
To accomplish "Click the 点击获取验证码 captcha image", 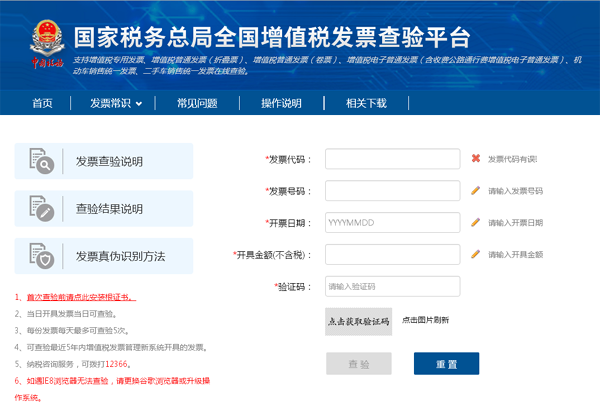I will [359, 321].
